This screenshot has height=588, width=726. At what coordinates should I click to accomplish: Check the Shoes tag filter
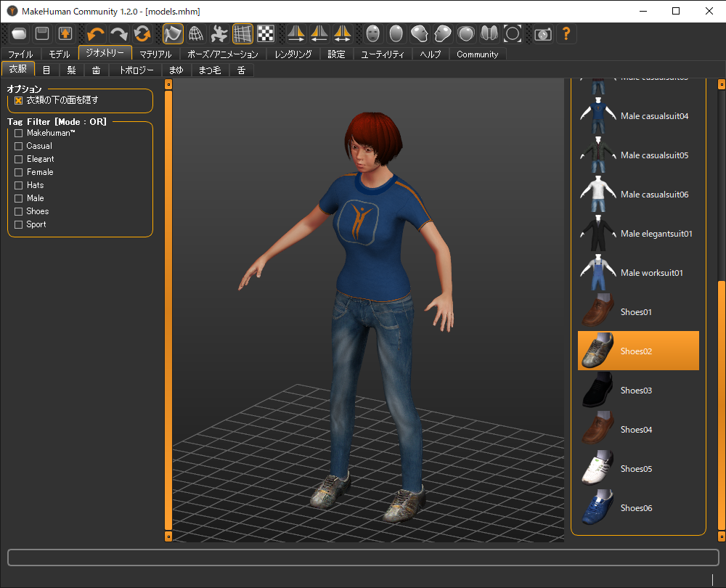19,211
